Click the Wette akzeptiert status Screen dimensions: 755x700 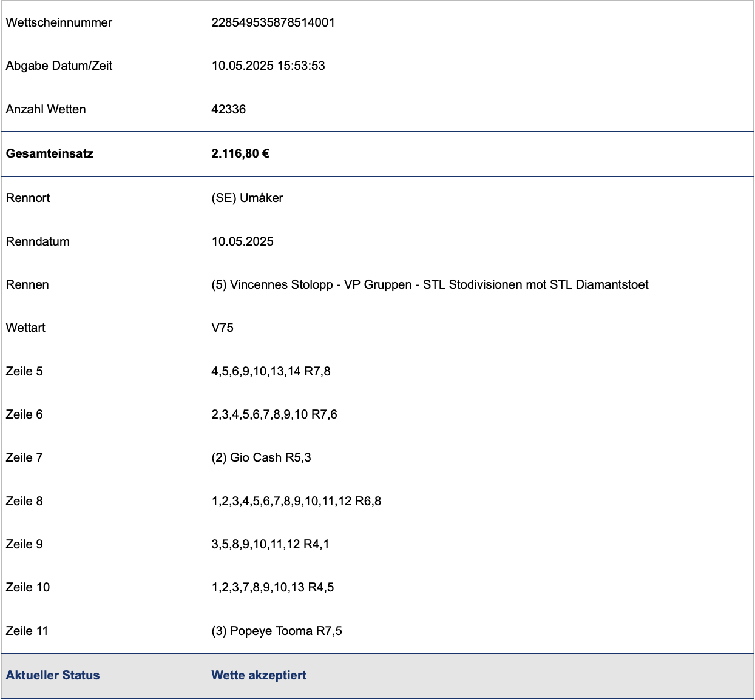pos(259,675)
